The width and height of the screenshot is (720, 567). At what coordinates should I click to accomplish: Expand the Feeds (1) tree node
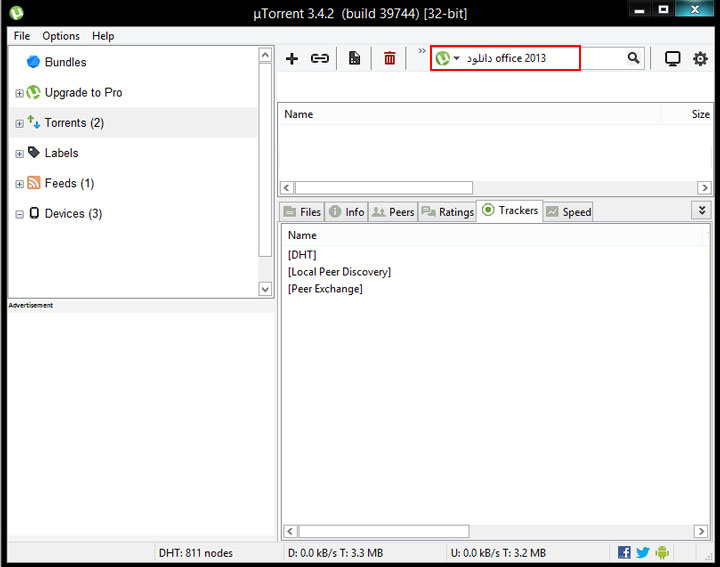19,184
